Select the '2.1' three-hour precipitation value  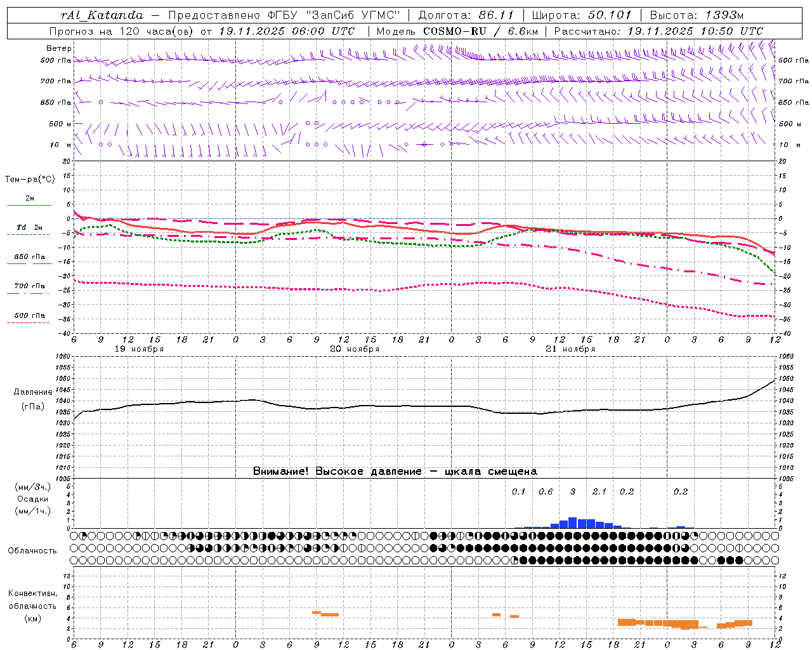[x=599, y=492]
